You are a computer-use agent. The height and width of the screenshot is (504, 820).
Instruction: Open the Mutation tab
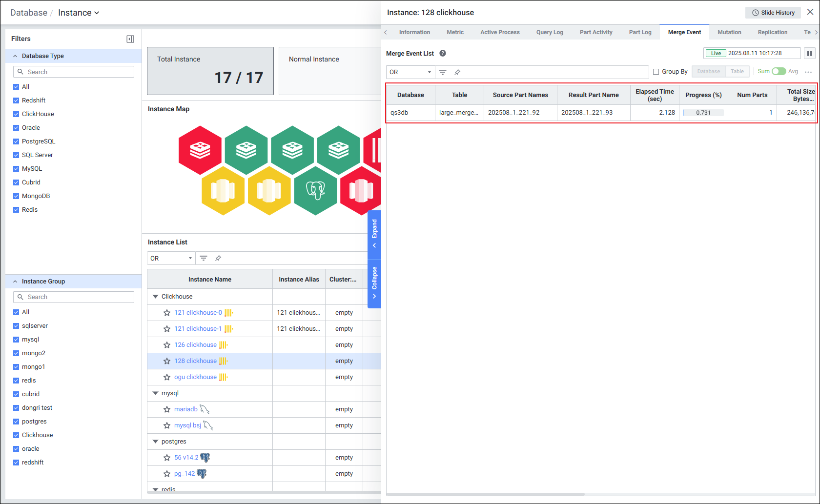point(729,32)
